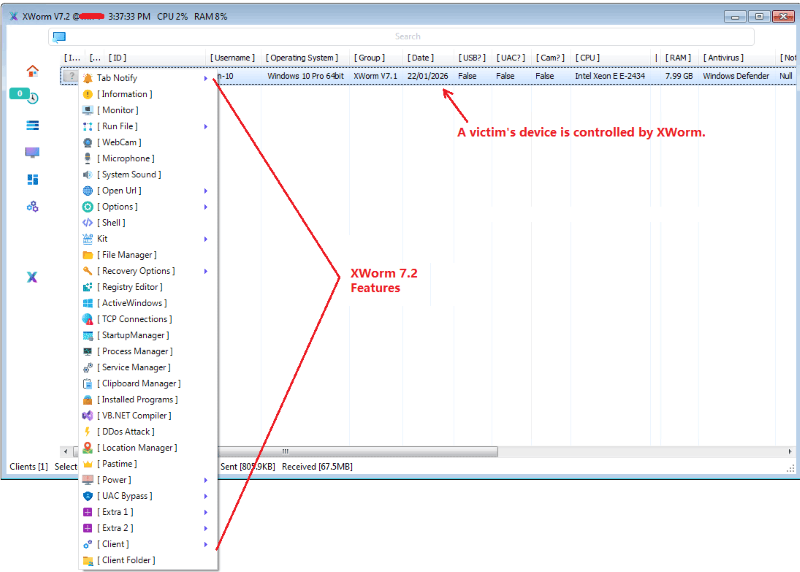Image resolution: width=800 pixels, height=572 pixels.
Task: Expand the Recovery Options submenu arrow
Action: (206, 271)
